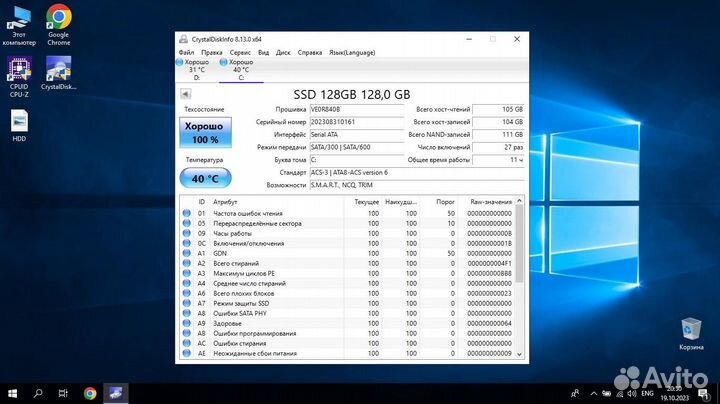Open Chrome from the taskbar

point(90,393)
